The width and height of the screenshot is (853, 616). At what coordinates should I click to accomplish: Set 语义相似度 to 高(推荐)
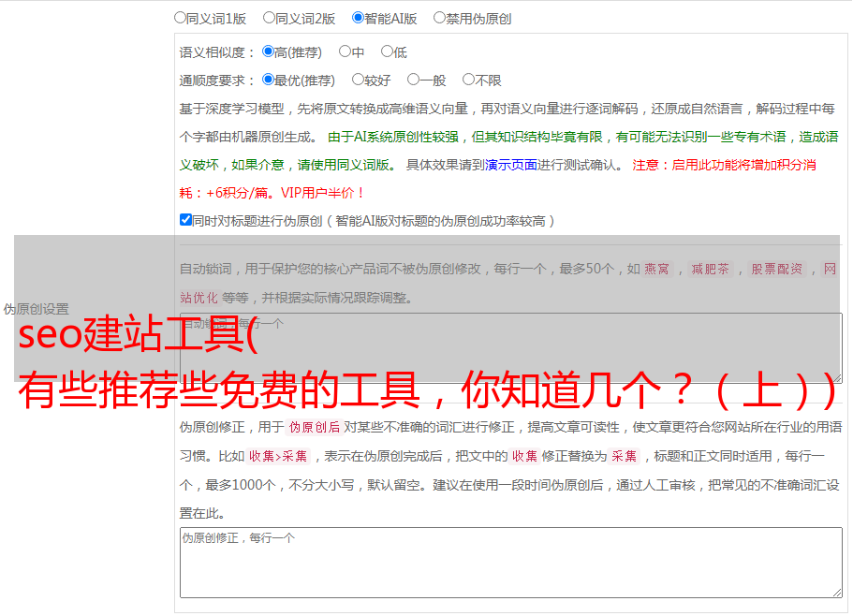point(268,51)
